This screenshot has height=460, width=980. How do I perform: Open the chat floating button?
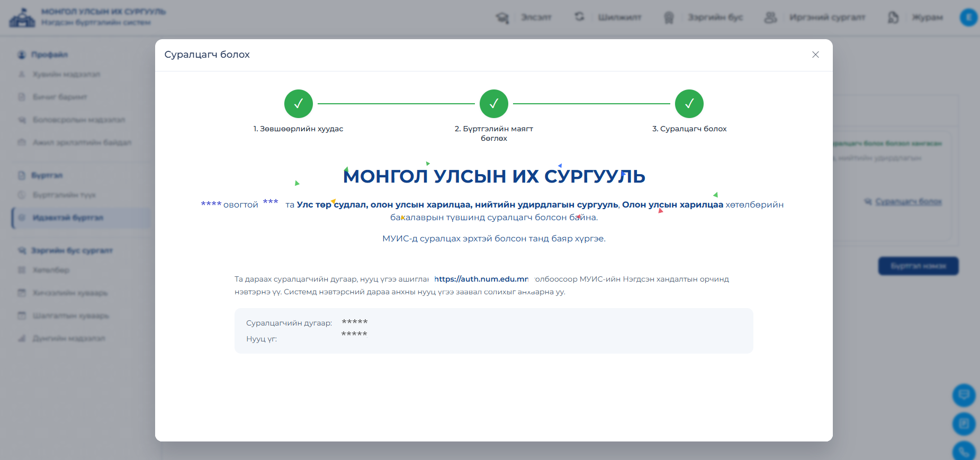click(964, 395)
